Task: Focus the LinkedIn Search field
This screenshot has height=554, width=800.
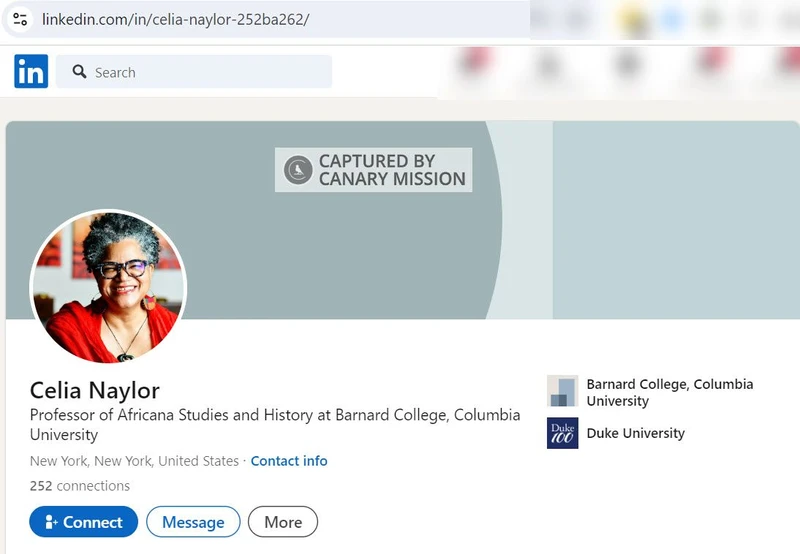Action: (x=194, y=72)
